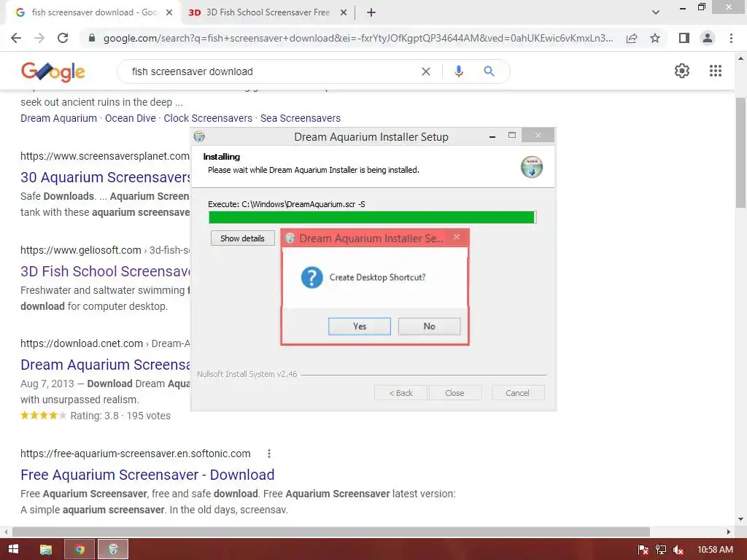
Task: Go forward in browser history
Action: tap(39, 38)
